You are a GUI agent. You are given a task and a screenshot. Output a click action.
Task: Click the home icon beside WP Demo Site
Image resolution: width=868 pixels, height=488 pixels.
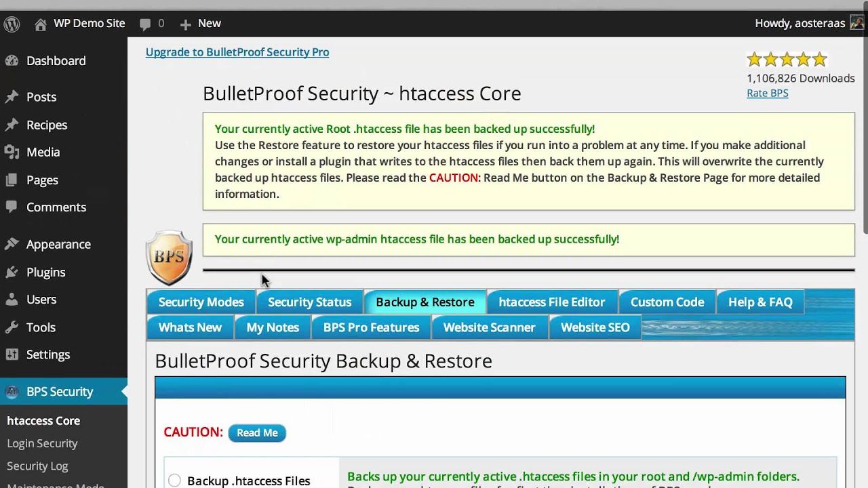(x=41, y=24)
